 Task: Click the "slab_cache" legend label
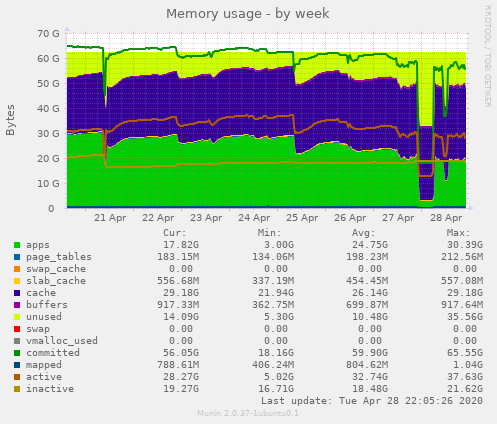[56, 281]
